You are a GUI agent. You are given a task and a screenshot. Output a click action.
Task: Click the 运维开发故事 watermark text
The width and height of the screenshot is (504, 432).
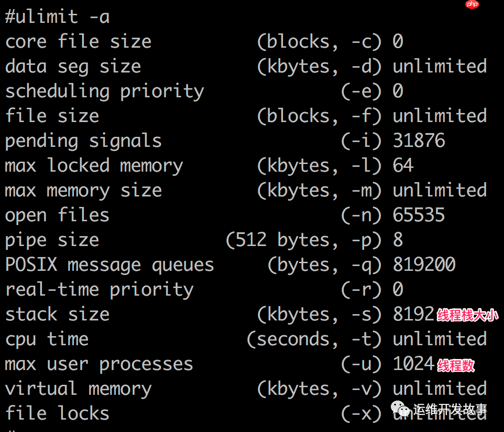pyautogui.click(x=450, y=410)
